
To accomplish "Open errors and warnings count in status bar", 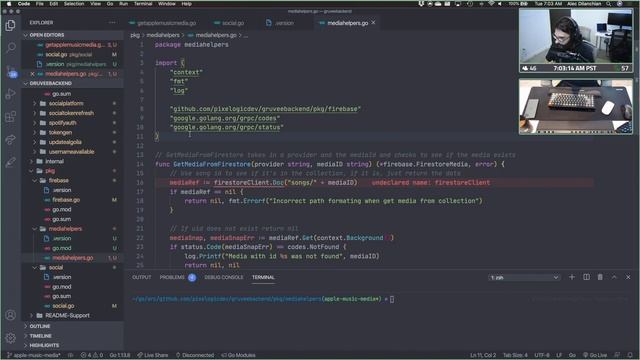I will 92,355.
